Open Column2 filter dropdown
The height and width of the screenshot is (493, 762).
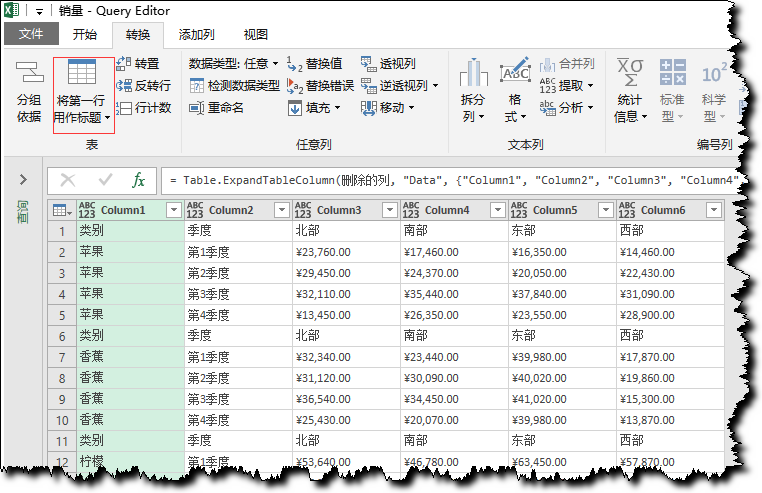tap(281, 210)
